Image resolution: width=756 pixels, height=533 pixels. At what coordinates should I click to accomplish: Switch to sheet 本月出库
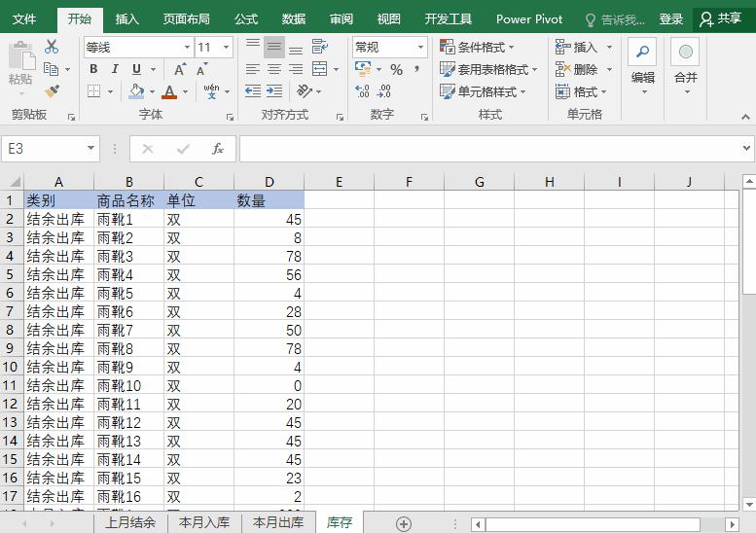click(x=277, y=522)
